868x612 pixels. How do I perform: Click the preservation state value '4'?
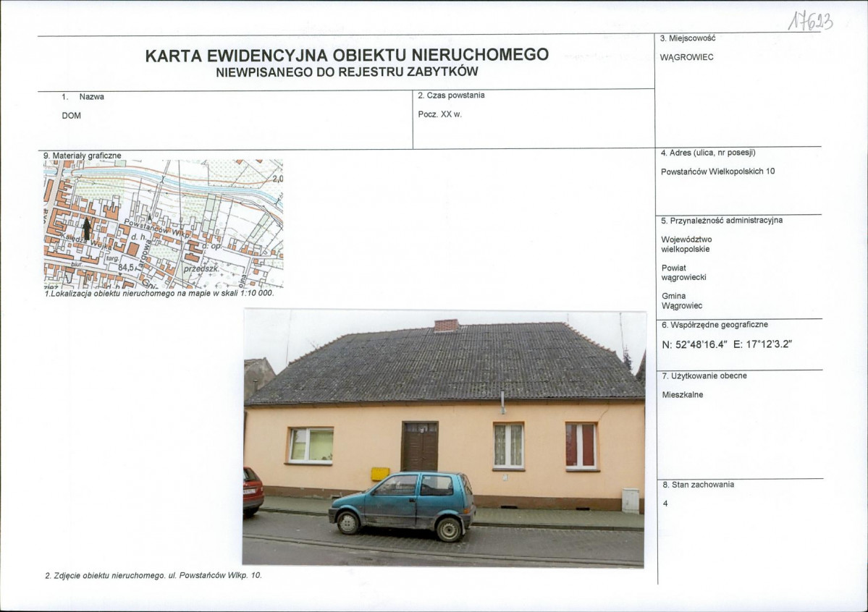tap(665, 503)
